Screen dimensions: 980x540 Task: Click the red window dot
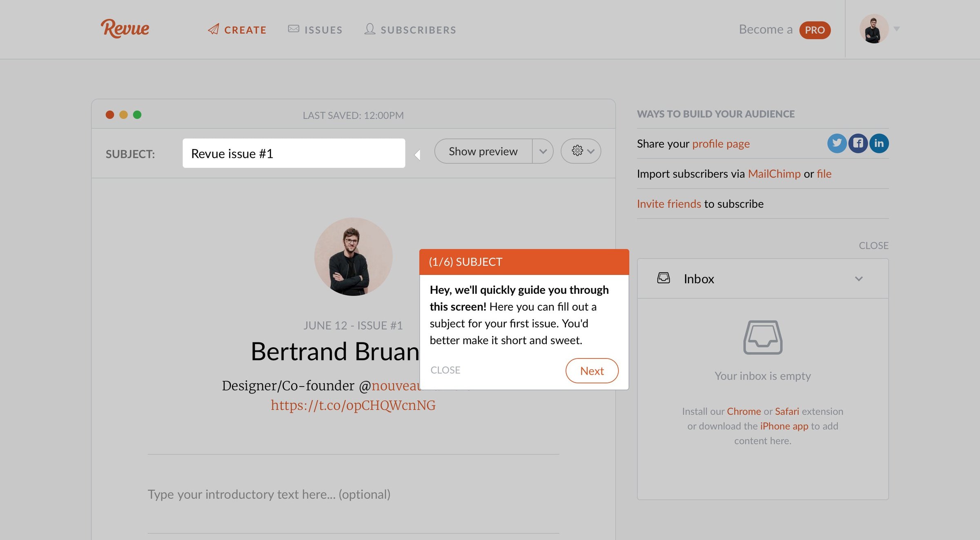click(x=109, y=115)
